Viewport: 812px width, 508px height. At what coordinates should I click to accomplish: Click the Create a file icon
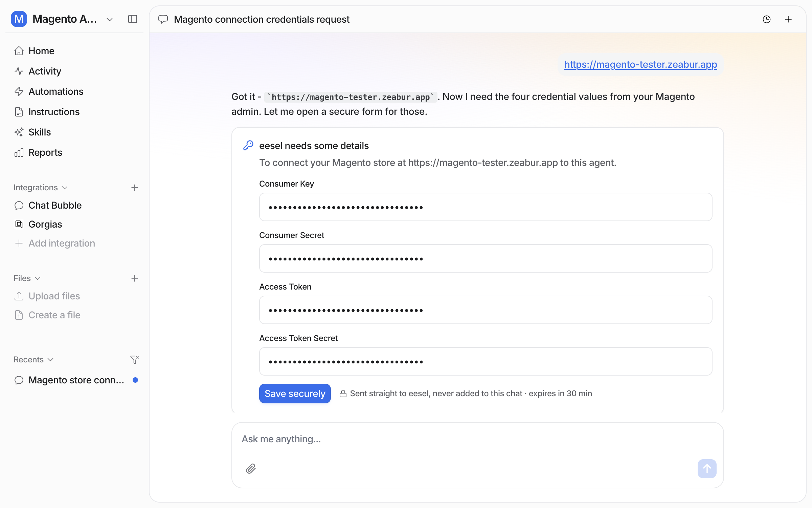[x=19, y=315]
